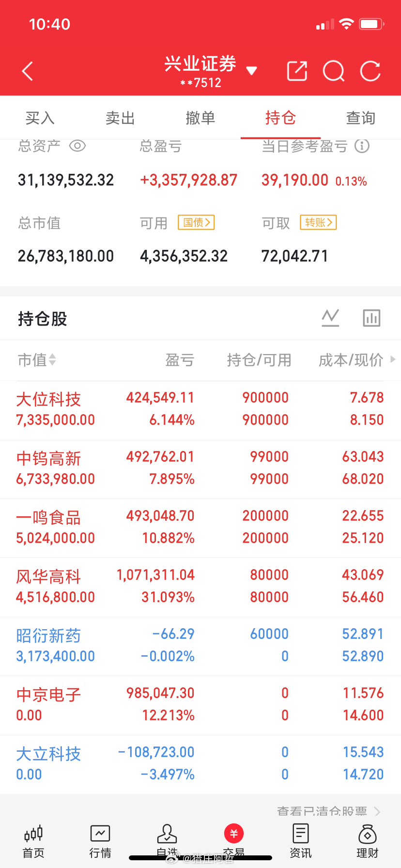Open the 查询 tab

pyautogui.click(x=361, y=118)
